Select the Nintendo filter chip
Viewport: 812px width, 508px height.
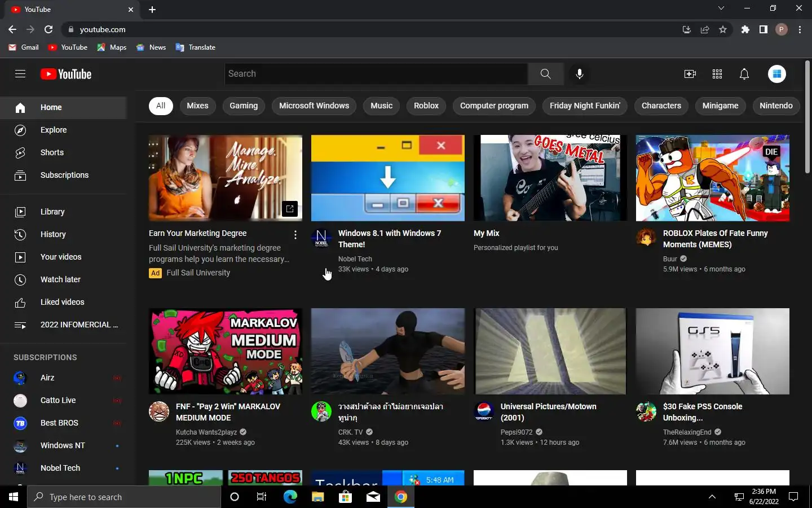776,106
